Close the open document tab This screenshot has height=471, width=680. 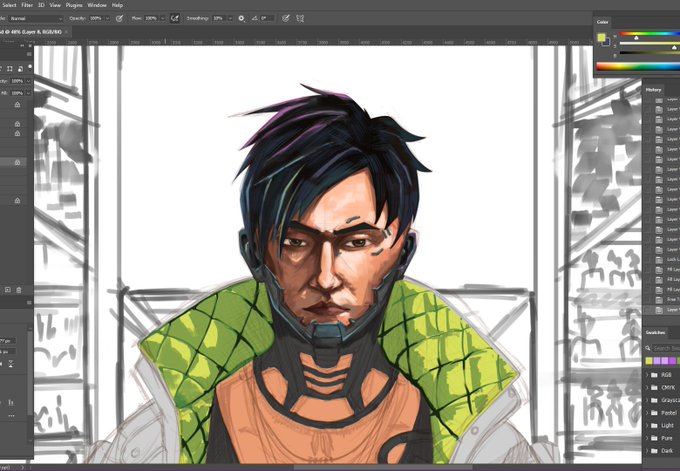[x=66, y=32]
